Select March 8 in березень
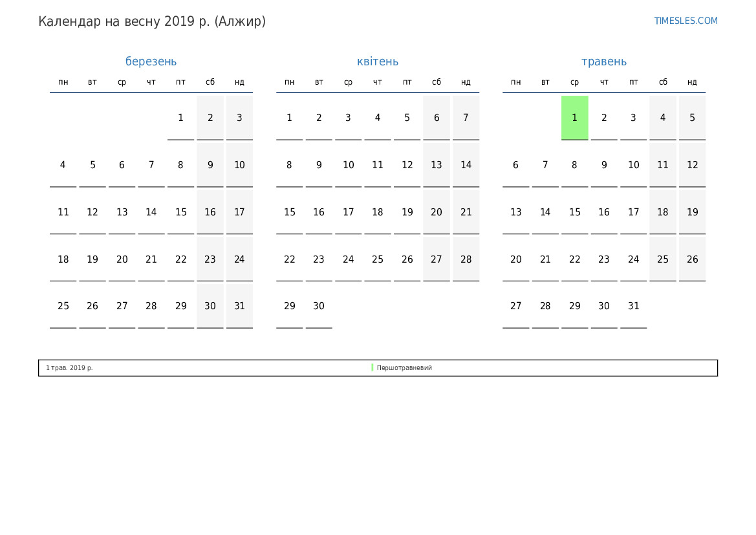The width and height of the screenshot is (756, 535). point(180,165)
